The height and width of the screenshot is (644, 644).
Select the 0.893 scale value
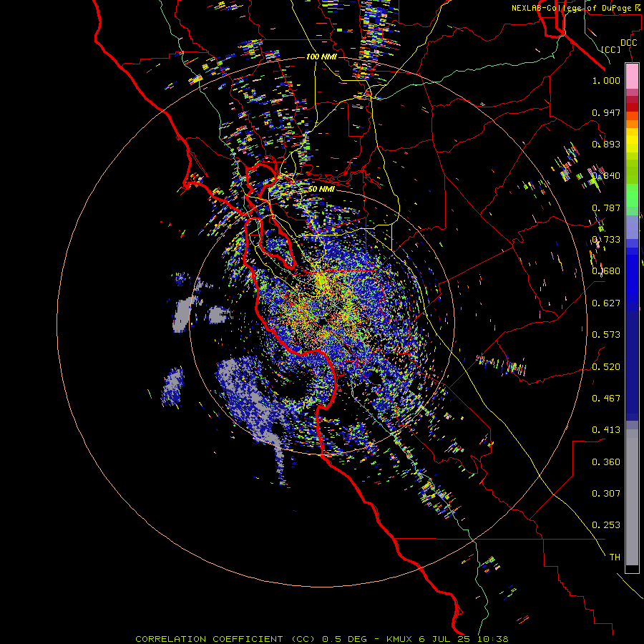pyautogui.click(x=606, y=144)
